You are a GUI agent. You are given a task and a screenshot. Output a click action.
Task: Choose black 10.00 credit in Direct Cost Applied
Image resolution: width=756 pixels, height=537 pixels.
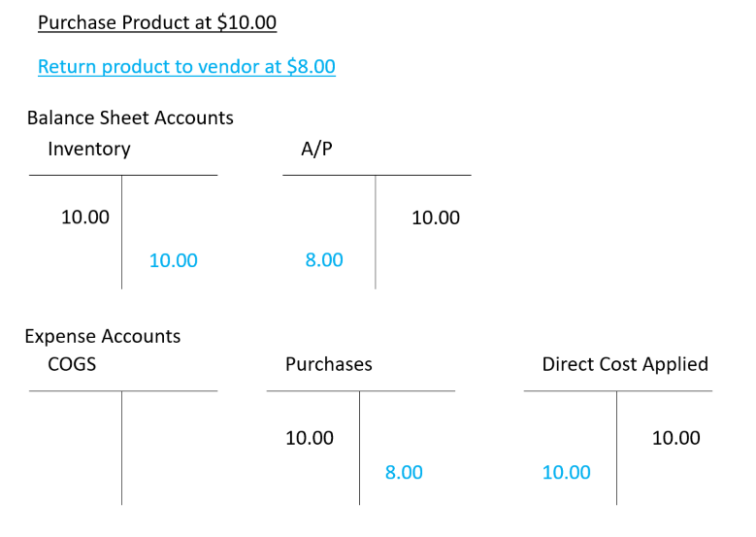tap(675, 438)
